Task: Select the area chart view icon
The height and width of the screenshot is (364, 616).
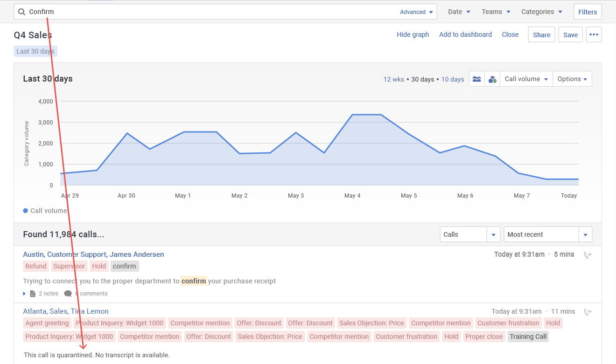Action: [476, 79]
